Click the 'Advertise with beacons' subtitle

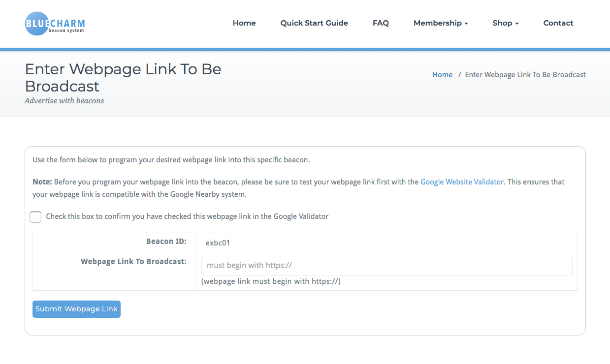pos(64,101)
